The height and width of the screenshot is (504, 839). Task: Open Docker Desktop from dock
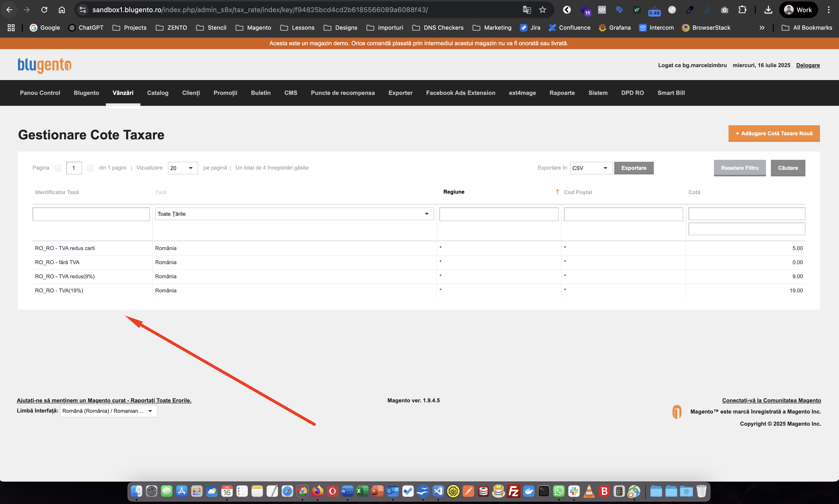point(529,491)
